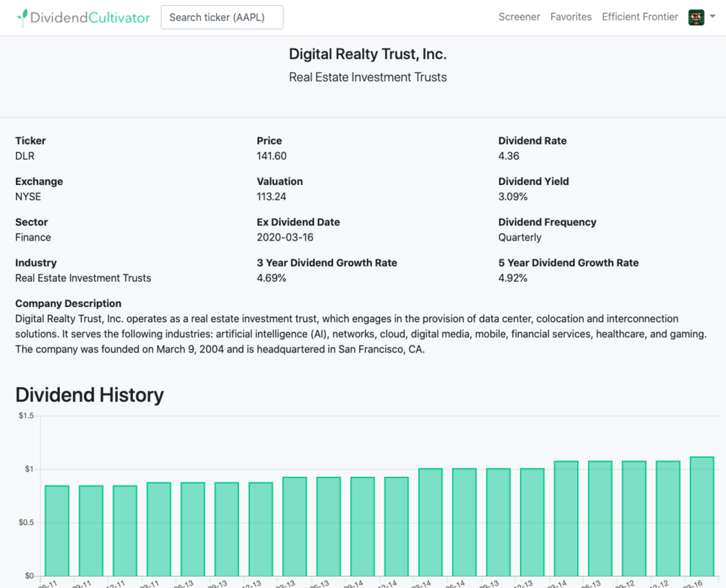The image size is (726, 588).
Task: Click the $0.5 y-axis label
Action: pyautogui.click(x=27, y=522)
